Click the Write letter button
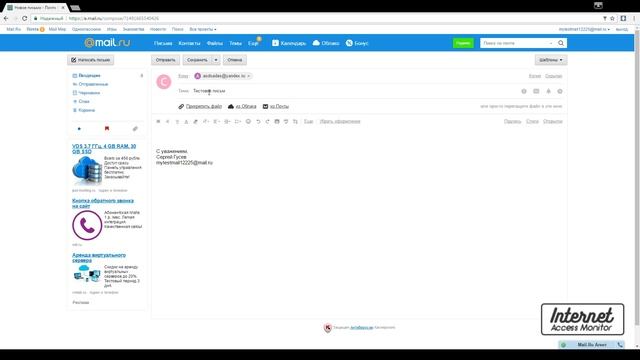This screenshot has height=360, width=640. coord(91,60)
